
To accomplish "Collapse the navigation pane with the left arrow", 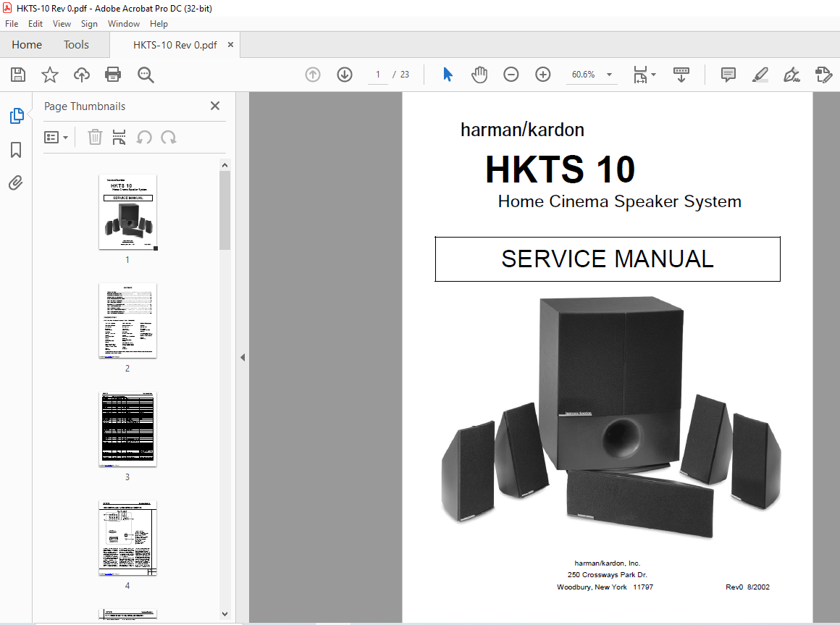I will click(x=243, y=357).
